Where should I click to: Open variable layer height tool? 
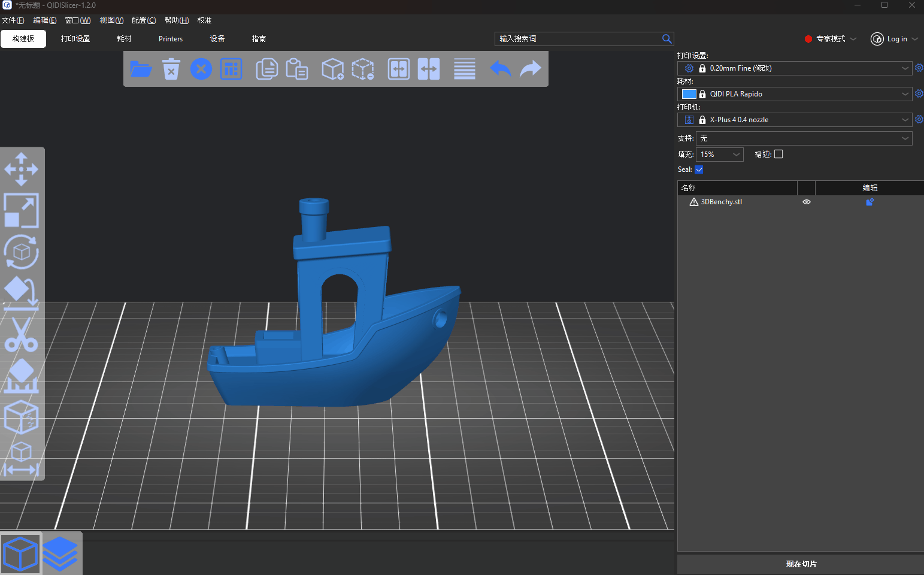(465, 69)
